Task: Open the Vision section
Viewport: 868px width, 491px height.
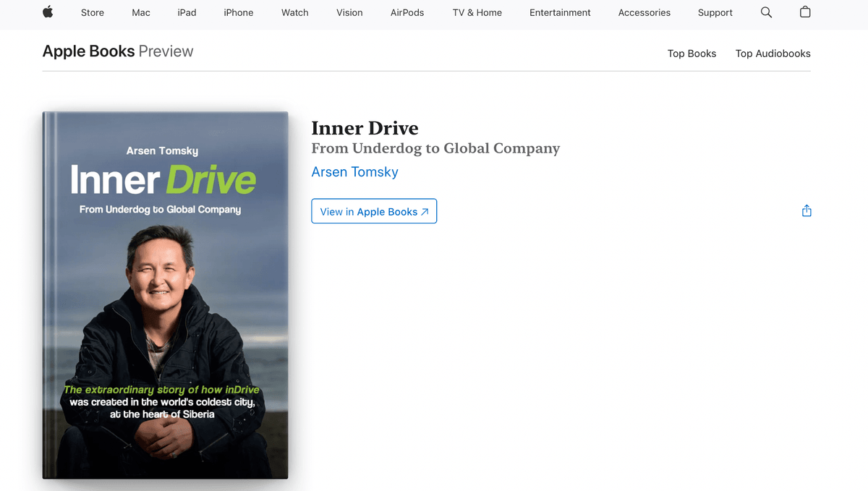Action: point(349,12)
